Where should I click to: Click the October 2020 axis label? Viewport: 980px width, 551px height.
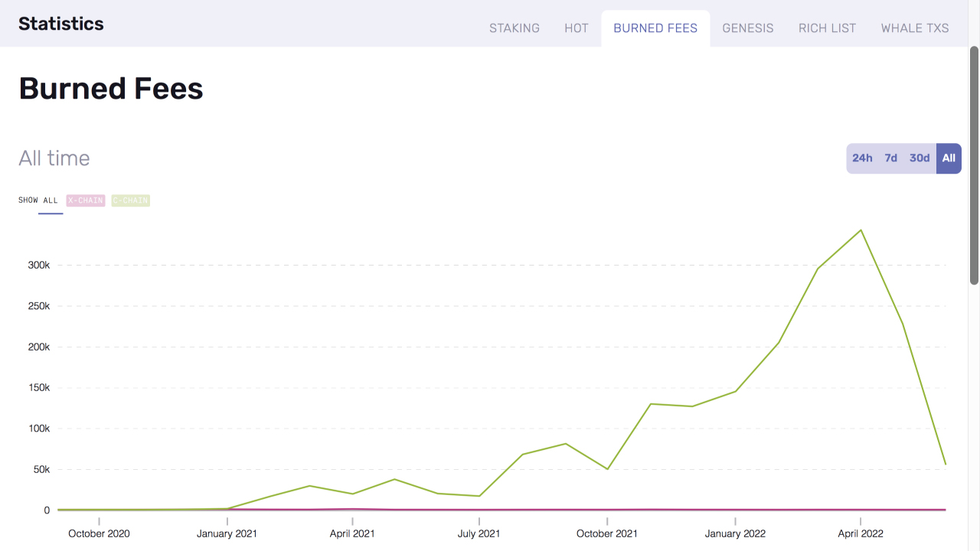coord(99,533)
